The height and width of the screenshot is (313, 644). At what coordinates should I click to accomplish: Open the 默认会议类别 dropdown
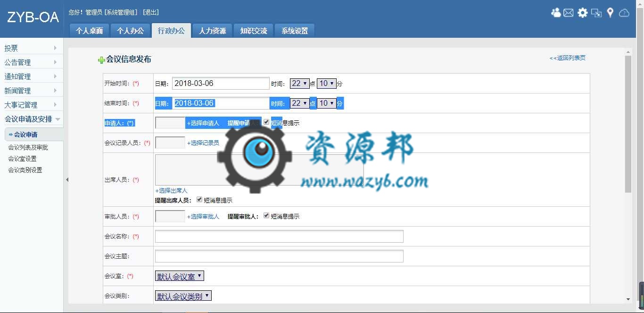[183, 296]
